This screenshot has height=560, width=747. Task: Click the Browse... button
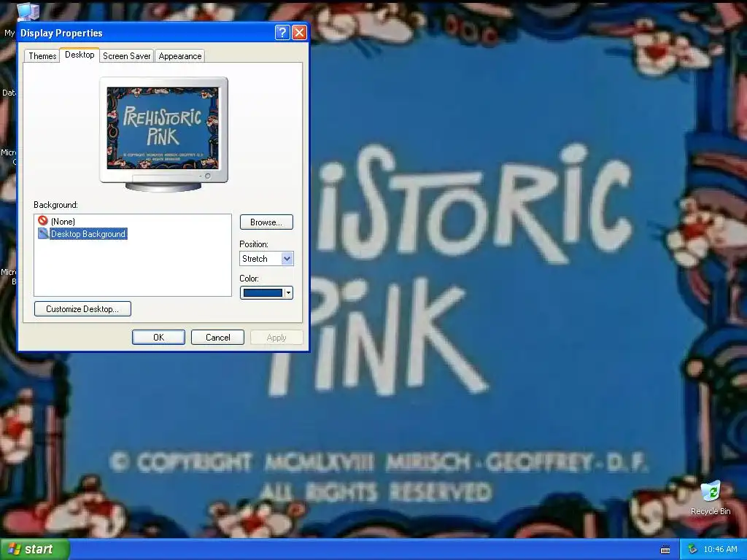click(266, 222)
